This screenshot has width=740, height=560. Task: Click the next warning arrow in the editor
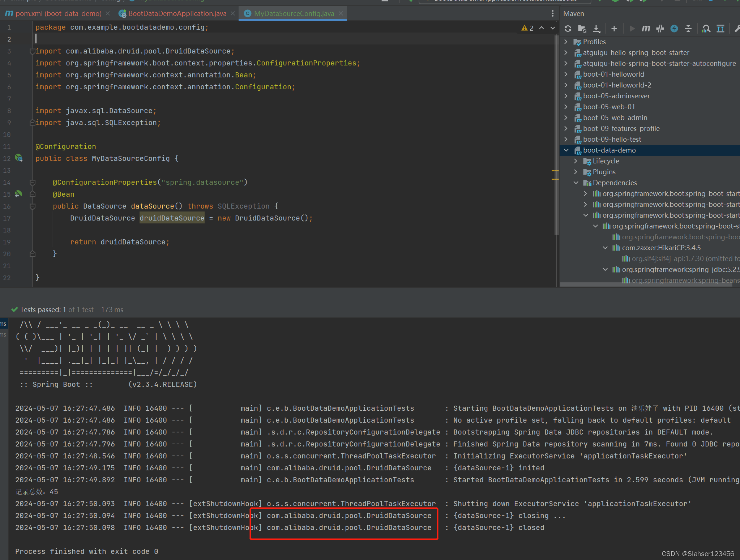(552, 28)
